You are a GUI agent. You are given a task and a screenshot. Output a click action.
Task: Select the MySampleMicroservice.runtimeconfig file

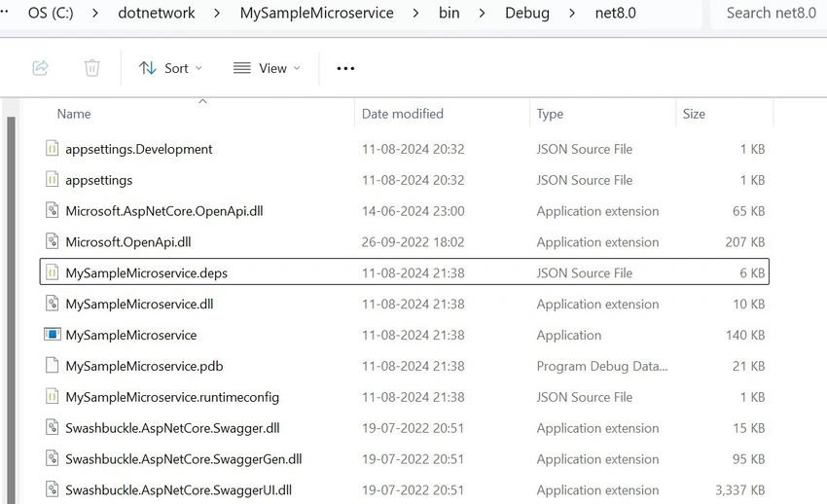pyautogui.click(x=405, y=396)
